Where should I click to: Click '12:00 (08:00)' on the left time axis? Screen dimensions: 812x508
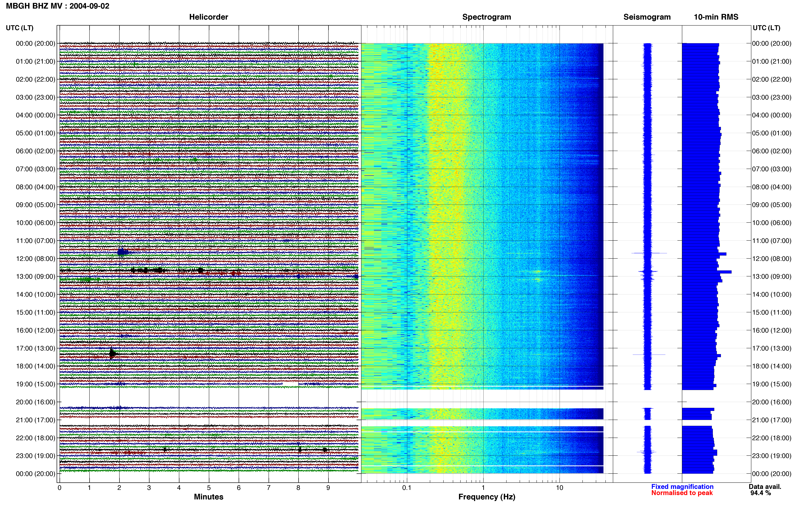tap(36, 259)
